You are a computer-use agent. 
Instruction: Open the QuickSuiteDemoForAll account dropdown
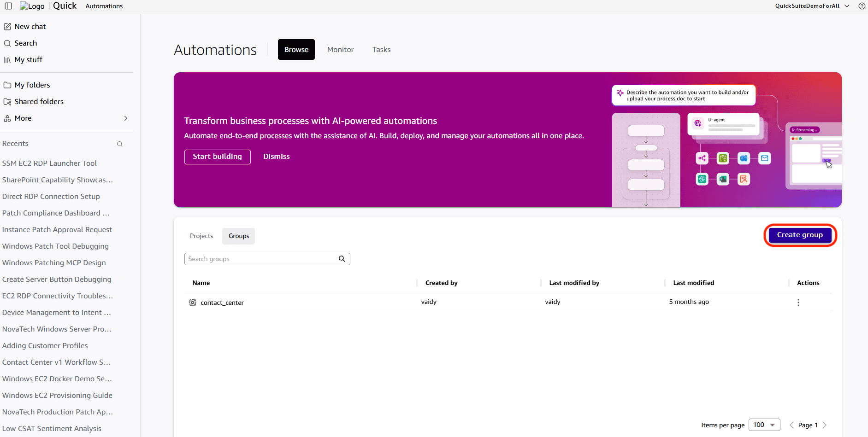click(812, 6)
